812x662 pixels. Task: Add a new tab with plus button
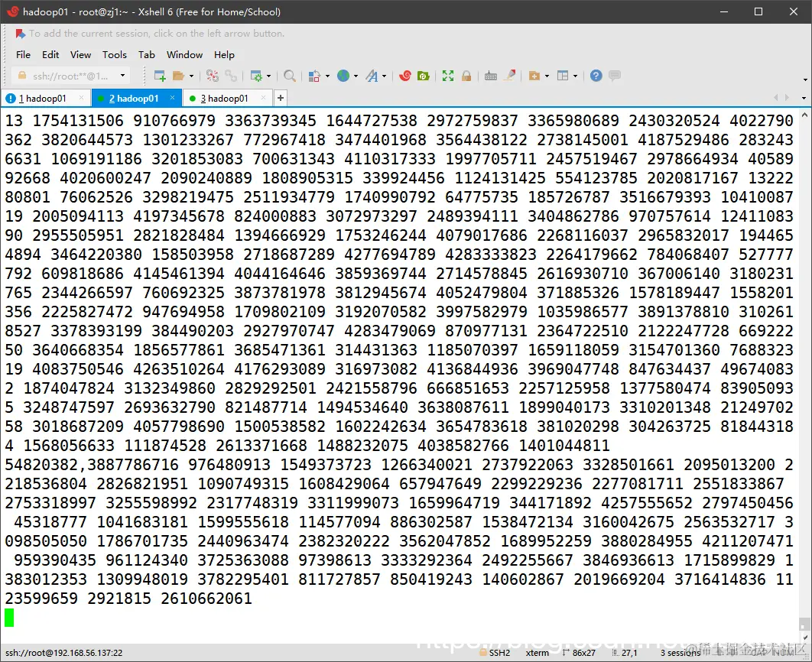click(280, 98)
